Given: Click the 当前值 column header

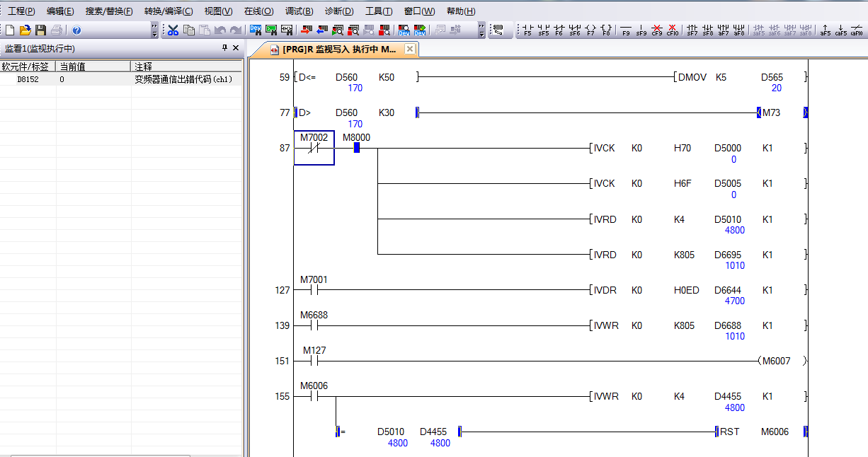Looking at the screenshot, I should [x=72, y=66].
